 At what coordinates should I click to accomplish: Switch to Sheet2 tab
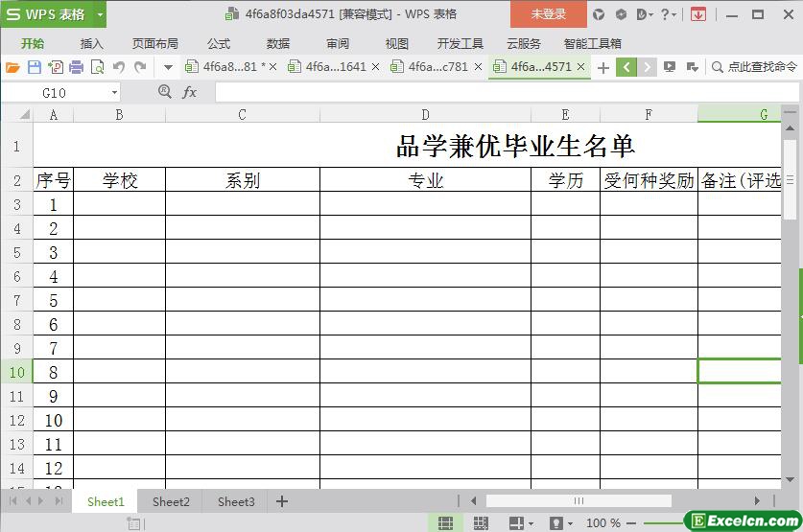[x=171, y=502]
